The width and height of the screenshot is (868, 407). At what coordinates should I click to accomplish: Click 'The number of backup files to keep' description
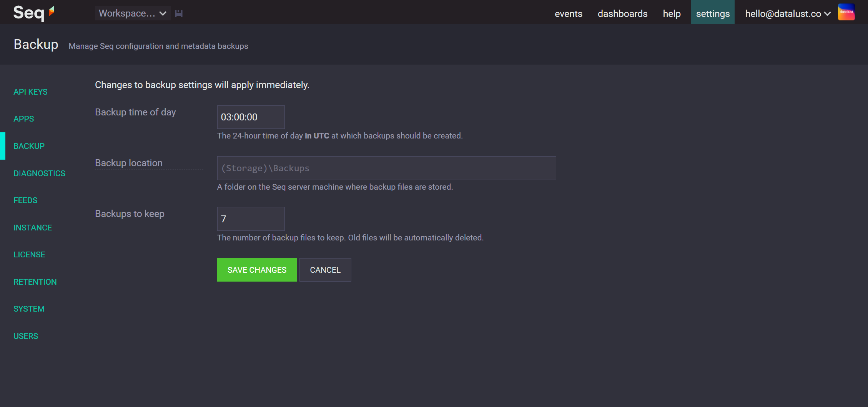click(350, 238)
